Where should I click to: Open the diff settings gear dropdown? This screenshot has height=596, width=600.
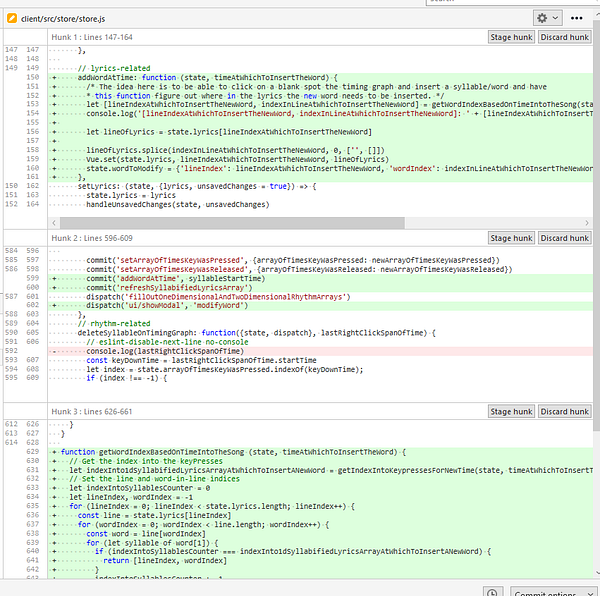(x=547, y=18)
